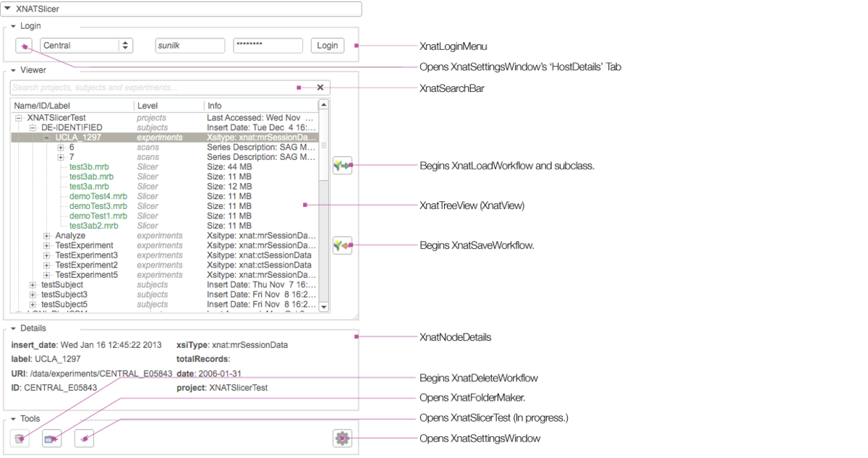Clear the search bar with the X
868x458 pixels.
(x=320, y=87)
